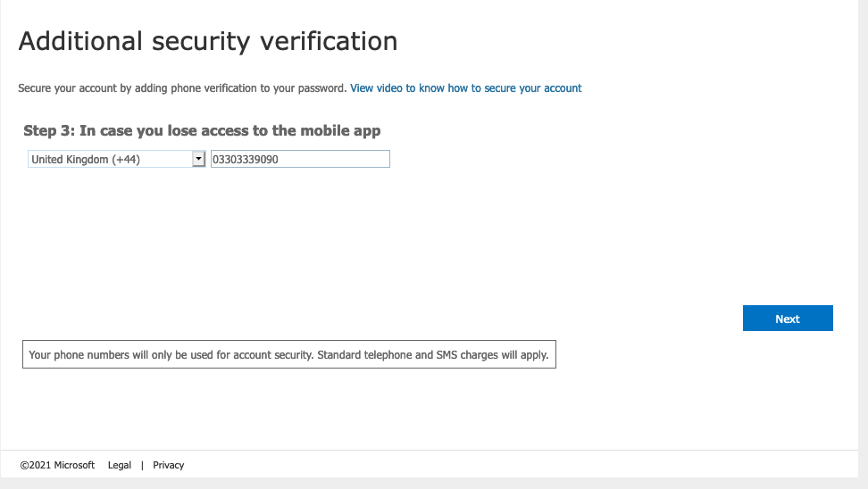The width and height of the screenshot is (868, 489).
Task: Open the View video to secure account link
Action: (465, 88)
